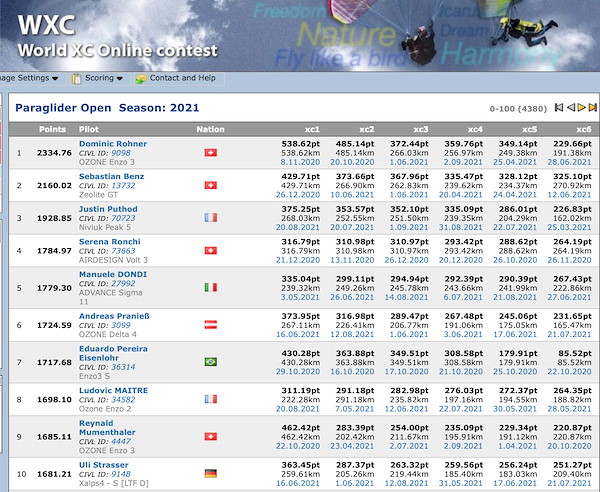Viewport: 600px width, 492px height.
Task: Click the Brazilian flag icon
Action: (210, 362)
